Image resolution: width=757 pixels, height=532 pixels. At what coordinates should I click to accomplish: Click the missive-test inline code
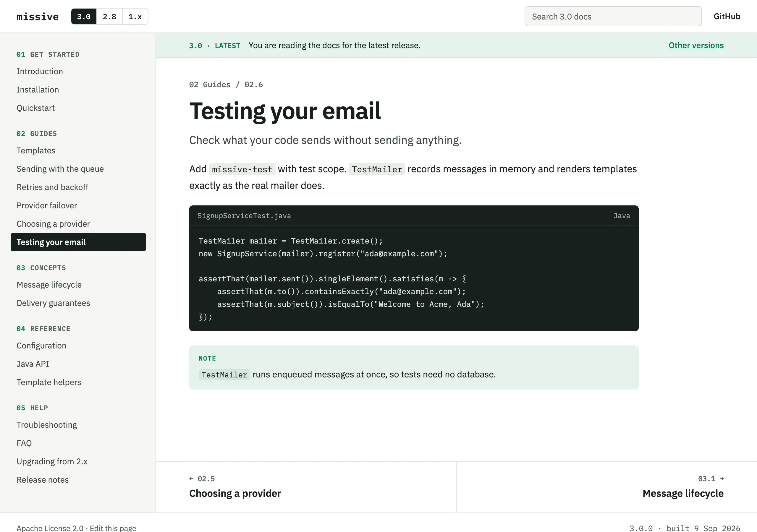click(x=242, y=169)
